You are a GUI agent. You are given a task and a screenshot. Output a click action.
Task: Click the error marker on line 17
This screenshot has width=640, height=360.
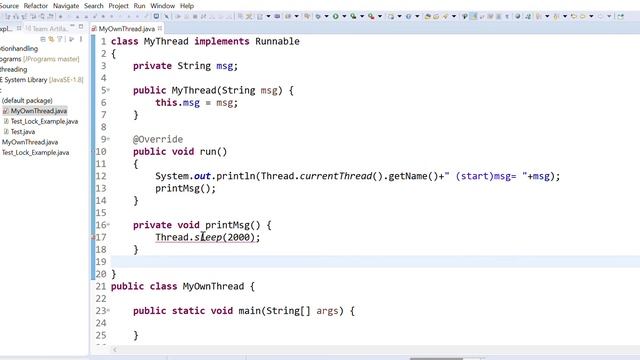pos(93,237)
